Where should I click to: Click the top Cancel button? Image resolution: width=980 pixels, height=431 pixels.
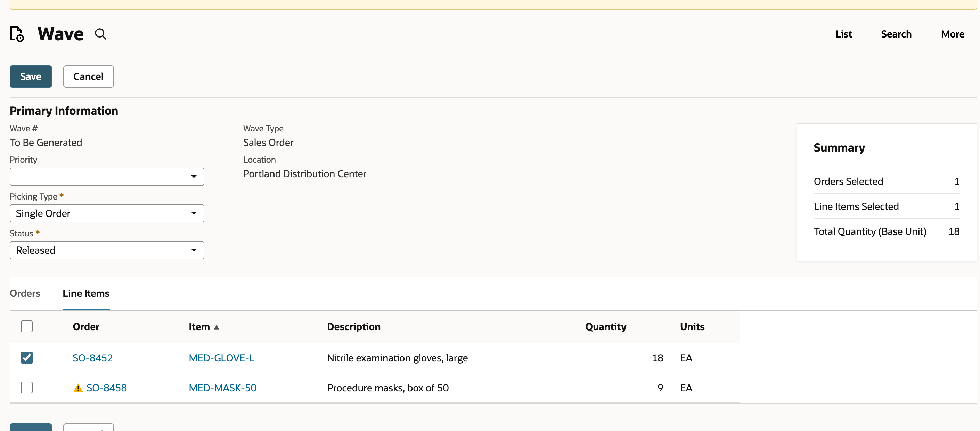(x=88, y=76)
